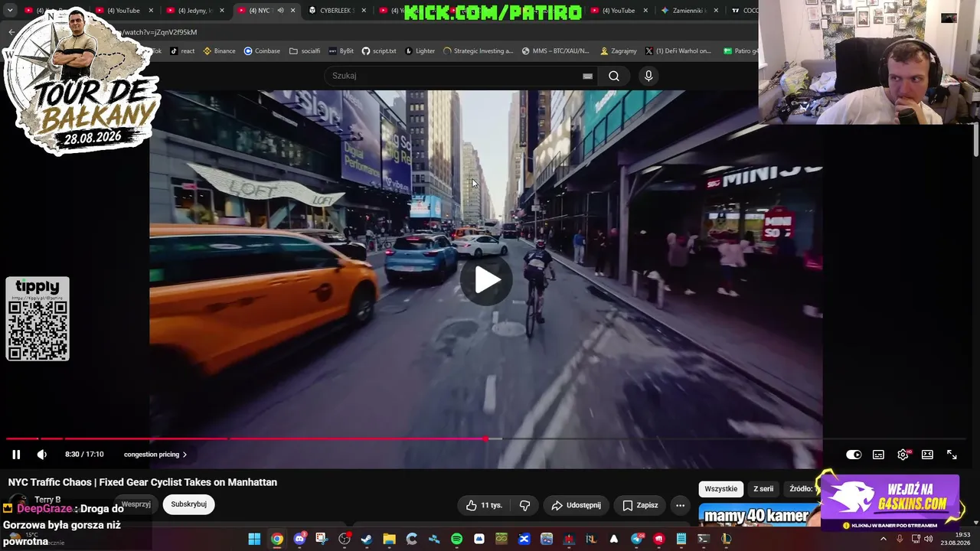Open Discord from the taskbar

(299, 540)
